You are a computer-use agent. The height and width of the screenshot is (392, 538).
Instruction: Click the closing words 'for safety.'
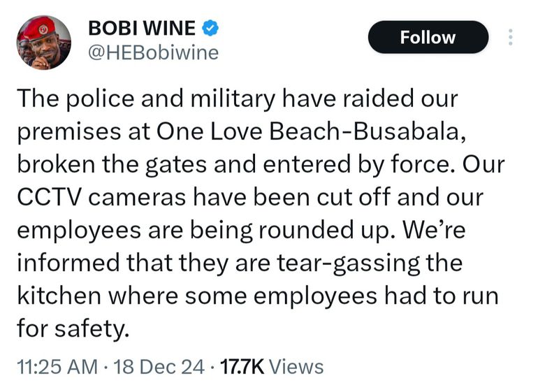[73, 328]
